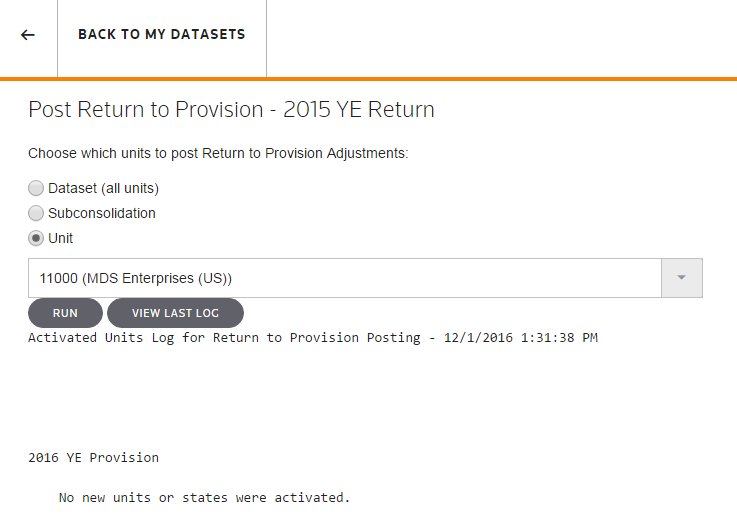Choose the Subconsolidation radio button

click(36, 213)
